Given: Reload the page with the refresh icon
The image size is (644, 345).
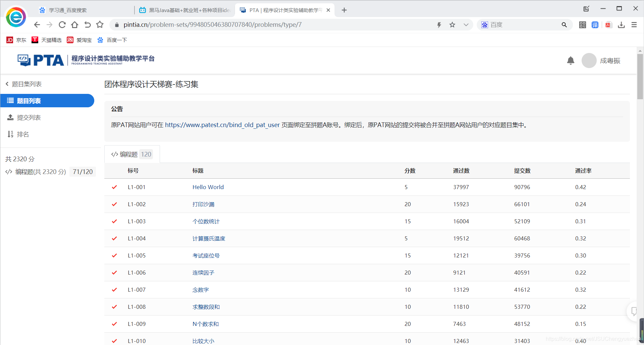Looking at the screenshot, I should pyautogui.click(x=62, y=25).
